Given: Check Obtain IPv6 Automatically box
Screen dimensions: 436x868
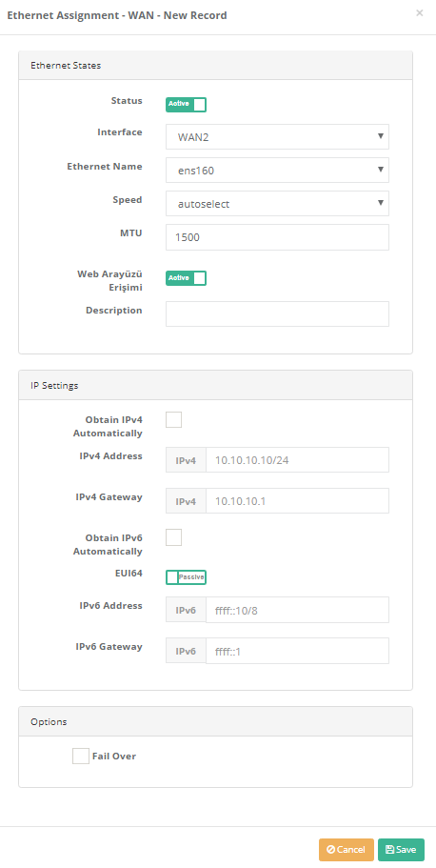Looking at the screenshot, I should (x=174, y=537).
